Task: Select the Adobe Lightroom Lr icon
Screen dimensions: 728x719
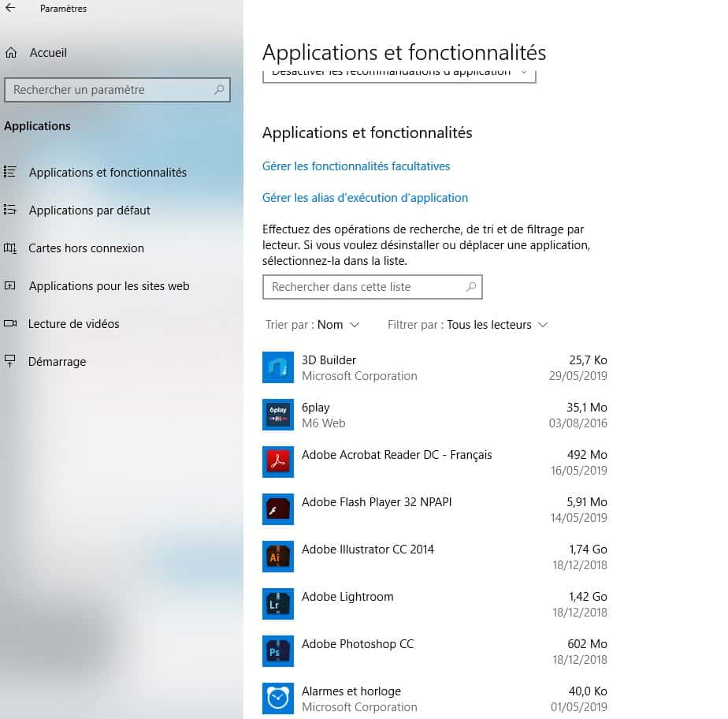Action: click(x=277, y=604)
